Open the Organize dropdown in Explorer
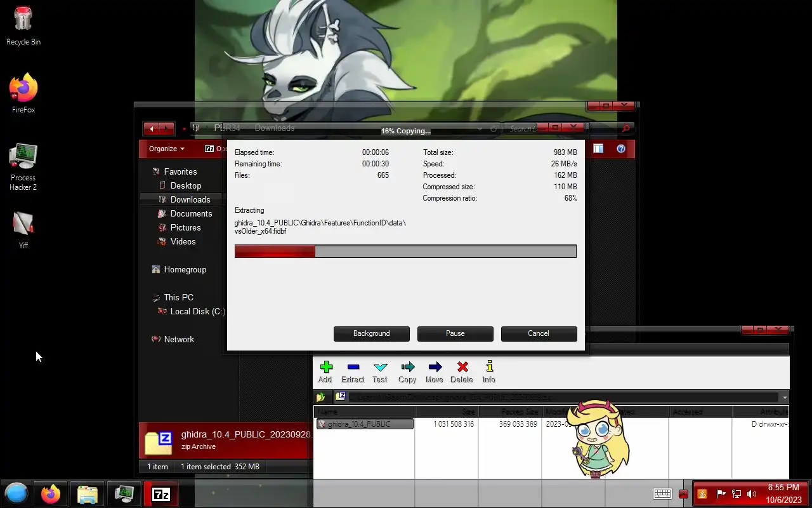The height and width of the screenshot is (508, 812). [166, 149]
